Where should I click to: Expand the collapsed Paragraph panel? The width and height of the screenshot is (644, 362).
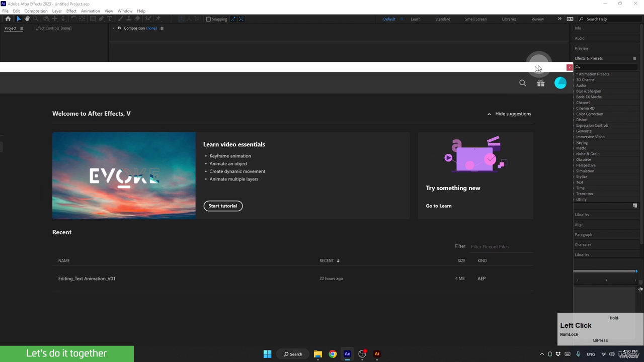coord(584,235)
